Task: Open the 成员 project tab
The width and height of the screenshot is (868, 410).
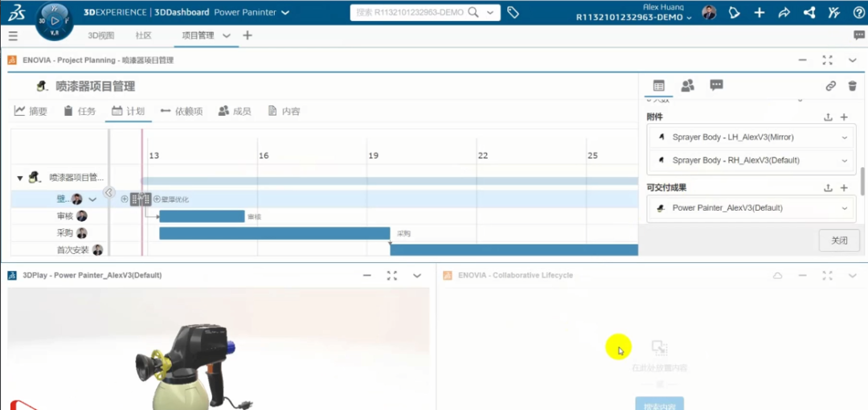Action: pos(235,111)
